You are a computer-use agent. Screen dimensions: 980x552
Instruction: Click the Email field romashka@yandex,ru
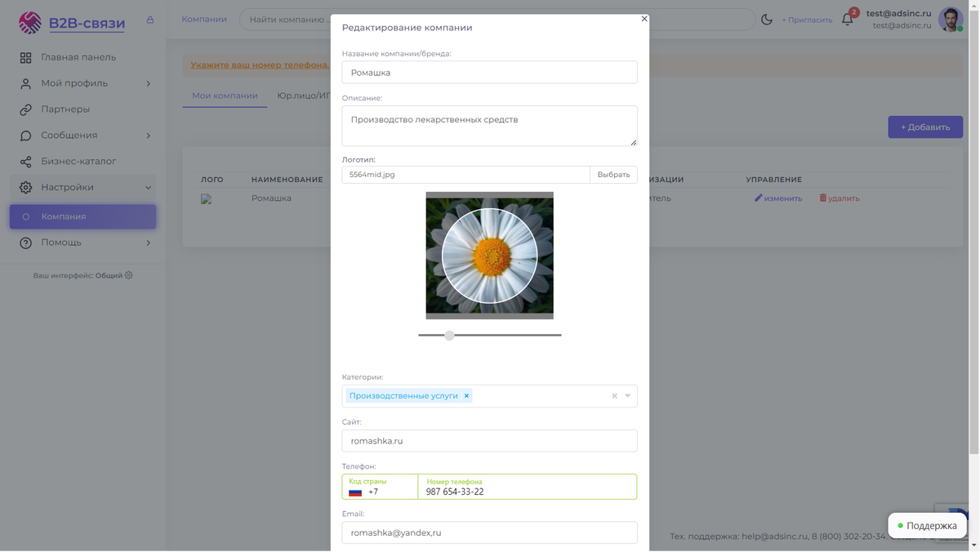point(490,533)
